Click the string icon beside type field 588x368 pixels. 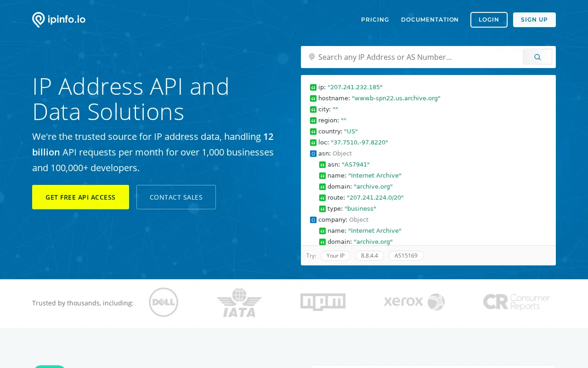pyautogui.click(x=322, y=209)
